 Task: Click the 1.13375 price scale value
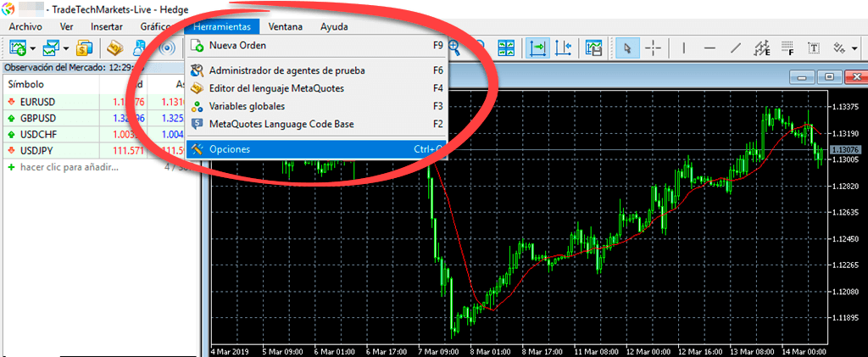(x=845, y=108)
